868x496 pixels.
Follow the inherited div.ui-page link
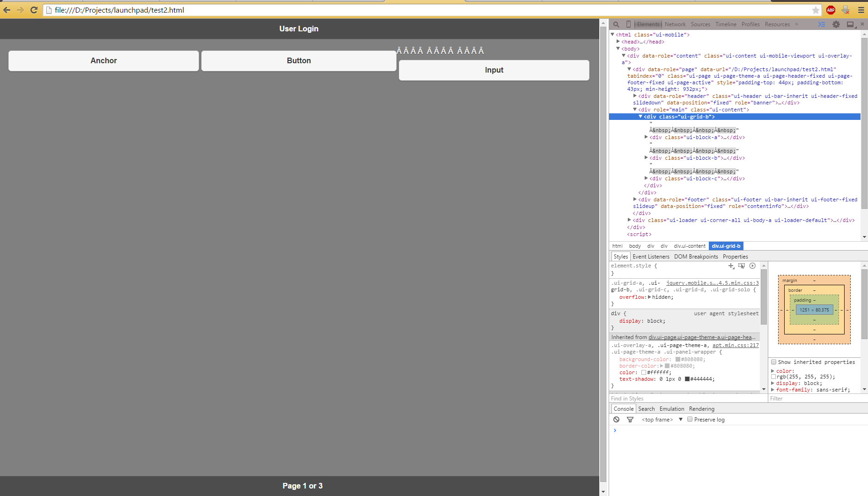point(702,337)
